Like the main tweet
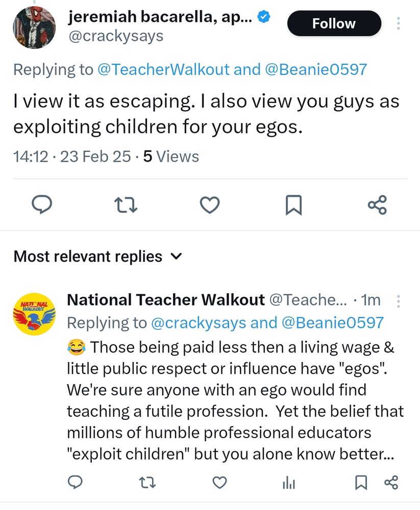The height and width of the screenshot is (510, 420). 209,205
